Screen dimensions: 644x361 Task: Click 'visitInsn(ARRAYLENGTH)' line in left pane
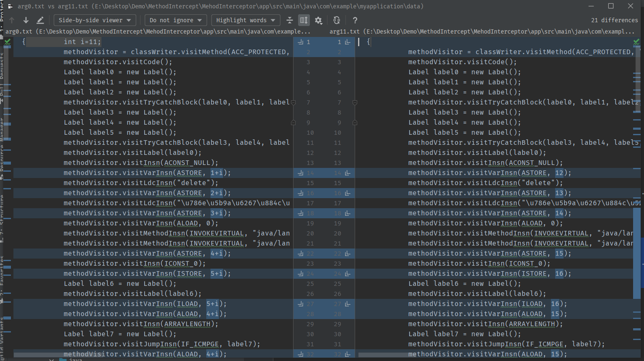(x=141, y=324)
